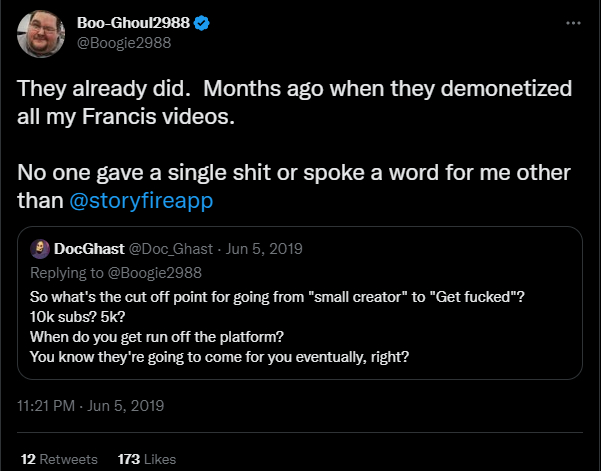View the 12 Retweets list
The height and width of the screenshot is (471, 601).
pos(59,459)
